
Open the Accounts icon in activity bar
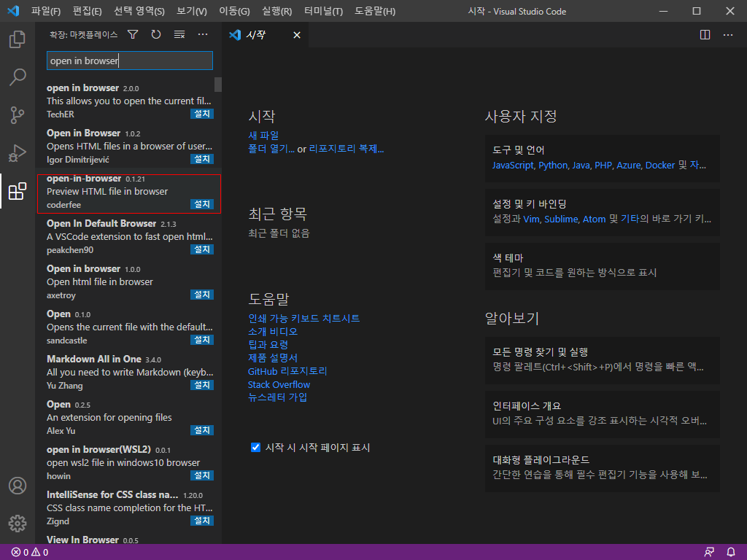tap(18, 486)
